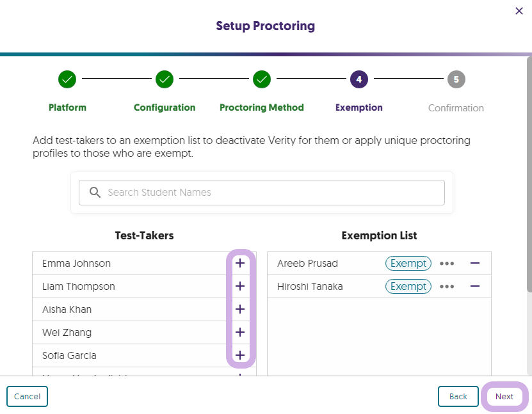Image resolution: width=532 pixels, height=414 pixels.
Task: Select step 5 Confirmation
Action: [x=456, y=80]
